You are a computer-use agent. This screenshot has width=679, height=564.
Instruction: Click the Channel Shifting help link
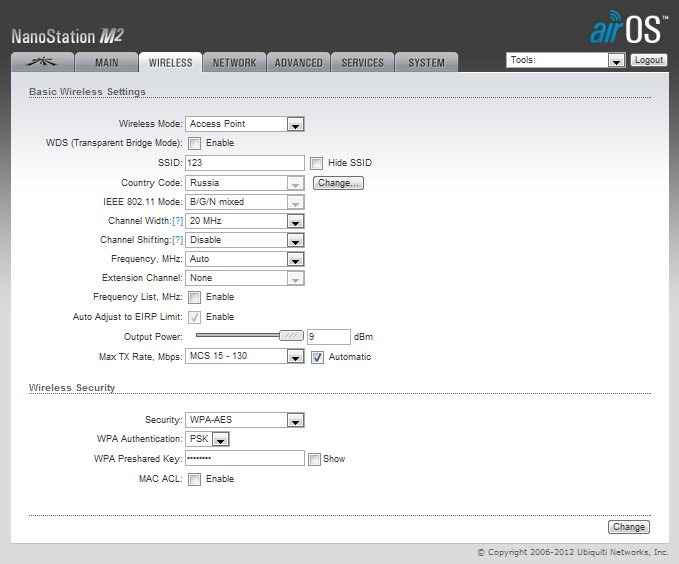pyautogui.click(x=178, y=240)
